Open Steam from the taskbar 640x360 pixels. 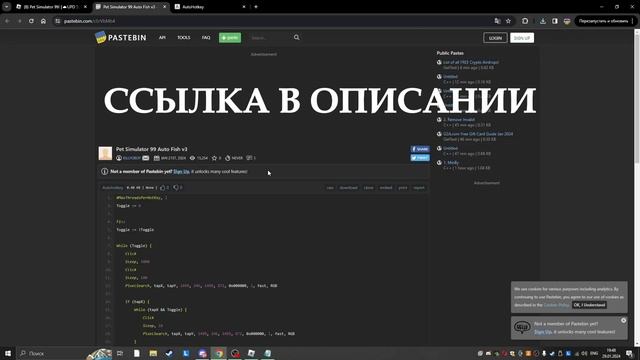(x=169, y=353)
